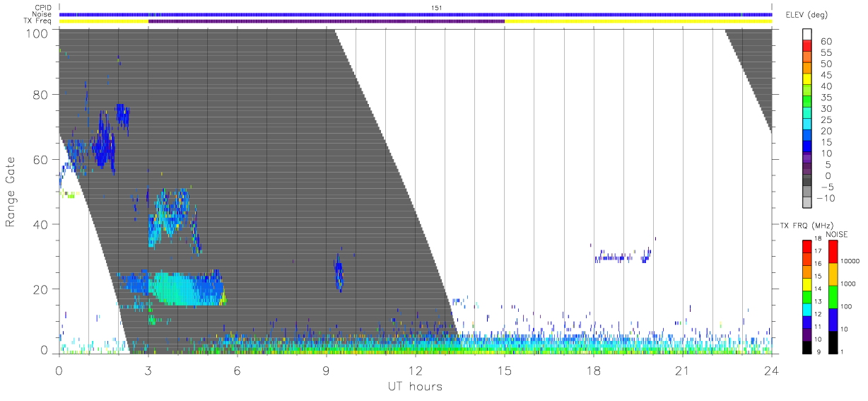Click the 'Range Gate' axis title
The width and height of the screenshot is (868, 401).
point(11,192)
